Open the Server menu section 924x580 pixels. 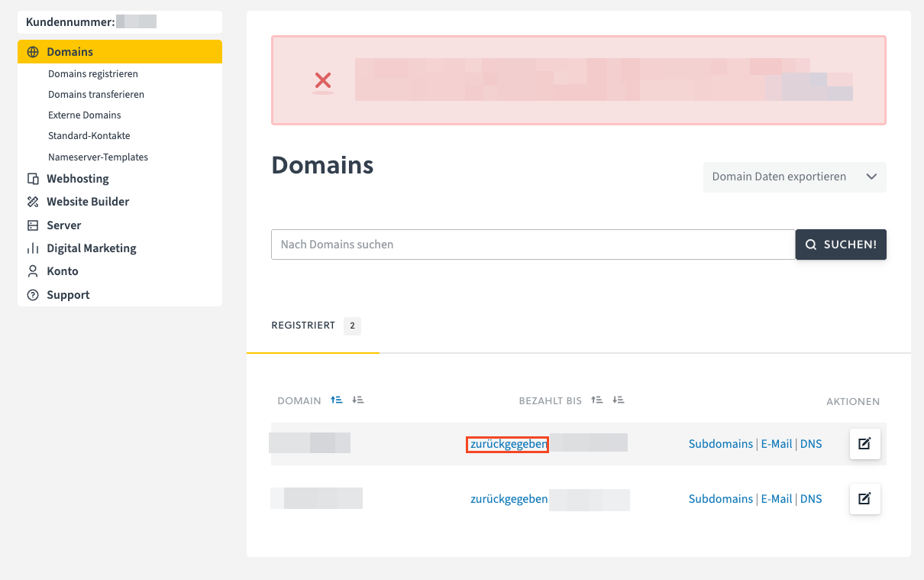63,225
